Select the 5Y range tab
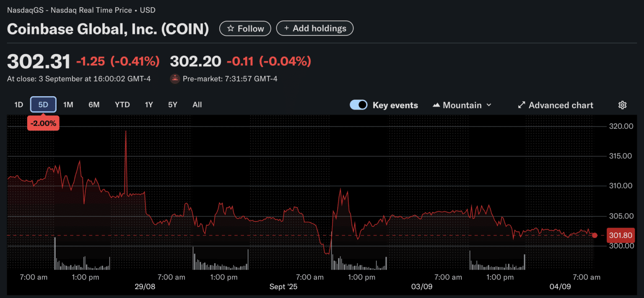The image size is (644, 298). pyautogui.click(x=173, y=105)
